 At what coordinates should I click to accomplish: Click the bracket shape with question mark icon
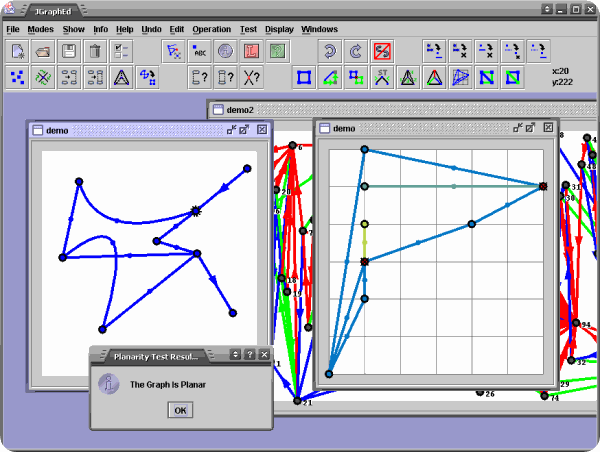(x=199, y=77)
